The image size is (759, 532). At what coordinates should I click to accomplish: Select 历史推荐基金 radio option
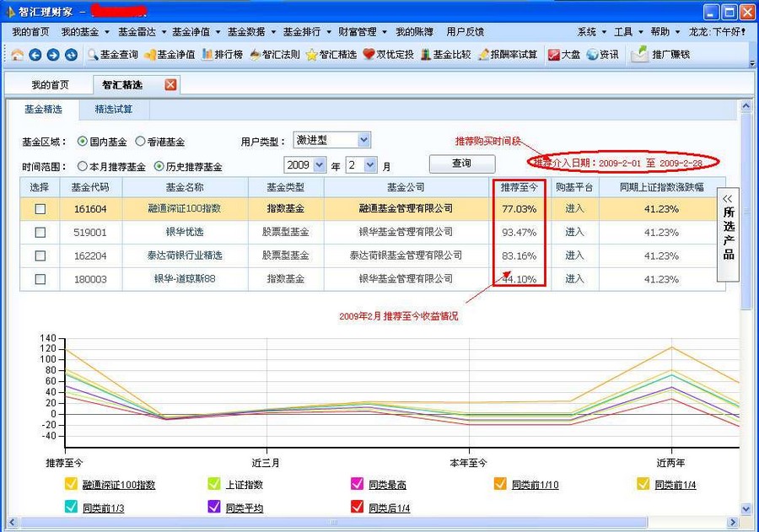tap(159, 167)
